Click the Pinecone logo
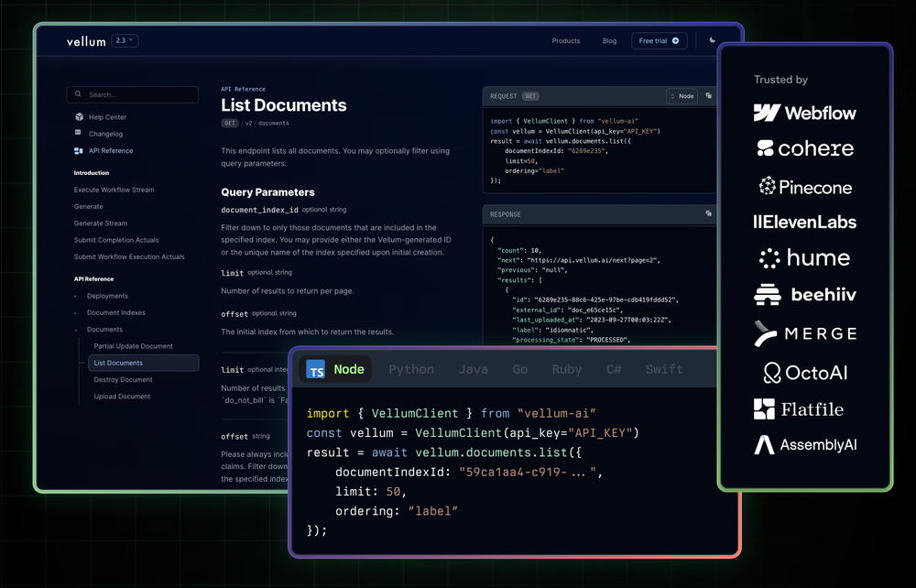Viewport: 916px width, 588px height. pyautogui.click(x=805, y=187)
